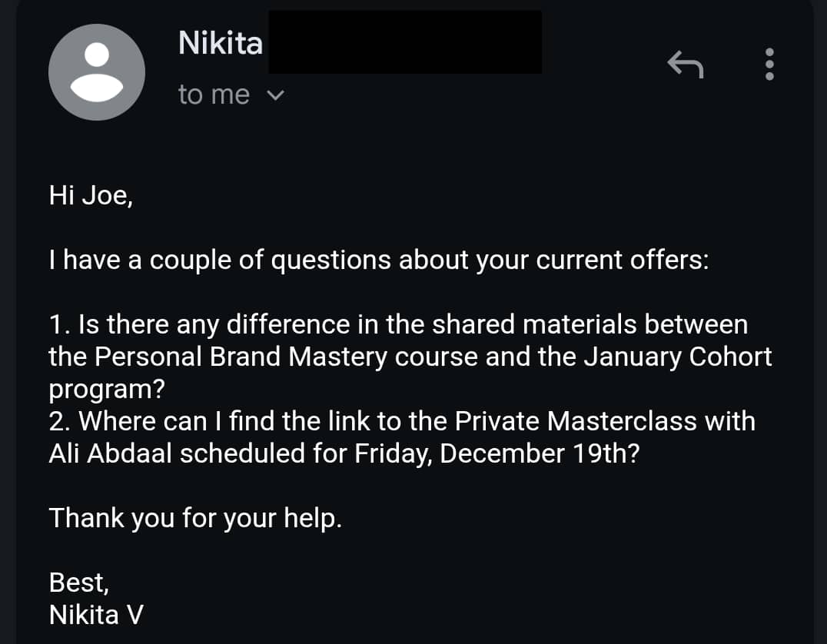Click the "Nikita V" signature
This screenshot has width=827, height=644.
[96, 615]
